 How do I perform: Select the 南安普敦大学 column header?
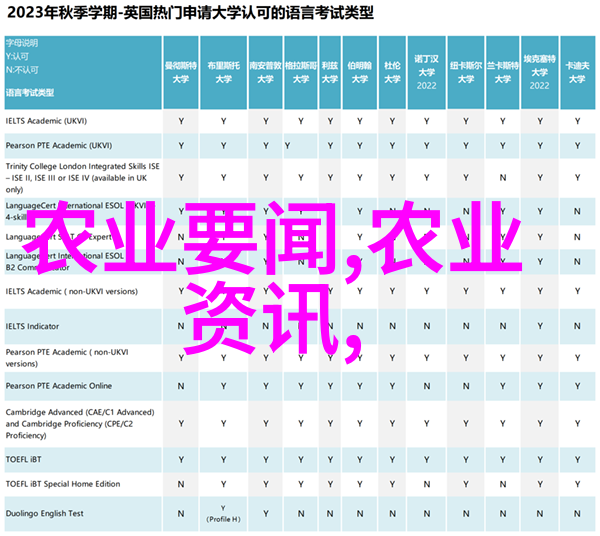(x=266, y=72)
